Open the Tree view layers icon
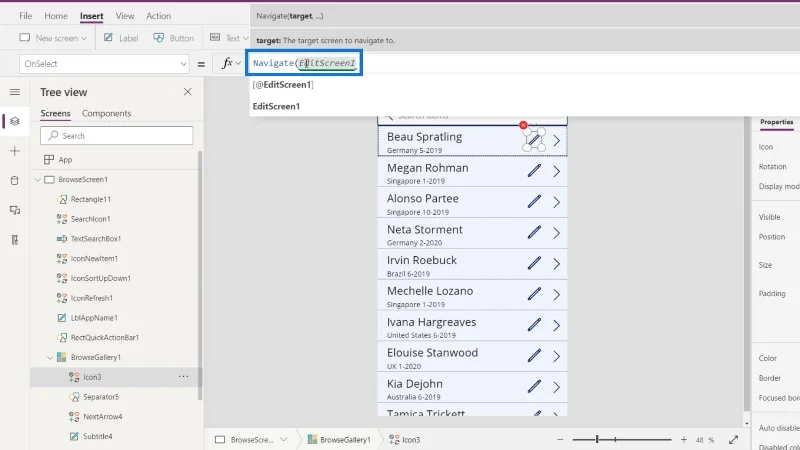 [15, 121]
